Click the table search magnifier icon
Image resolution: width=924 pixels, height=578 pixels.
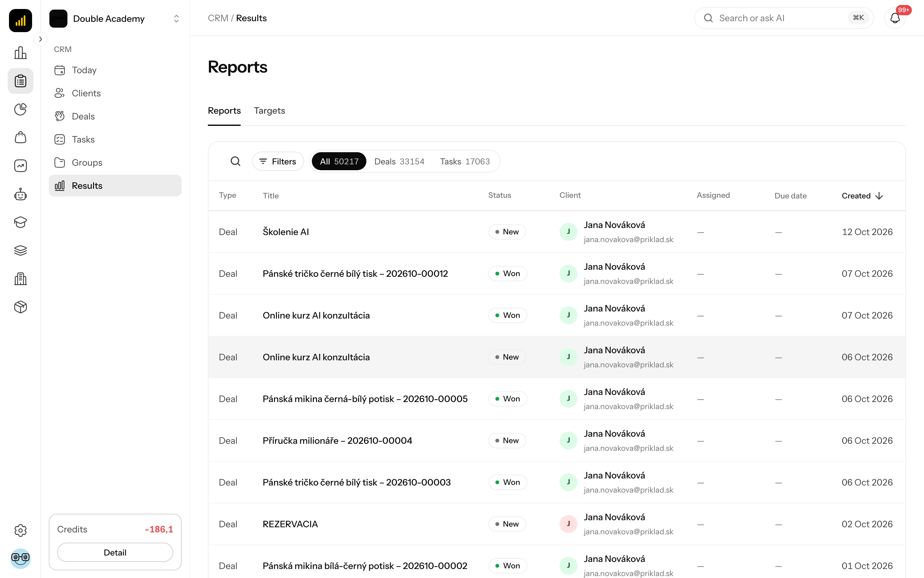235,161
